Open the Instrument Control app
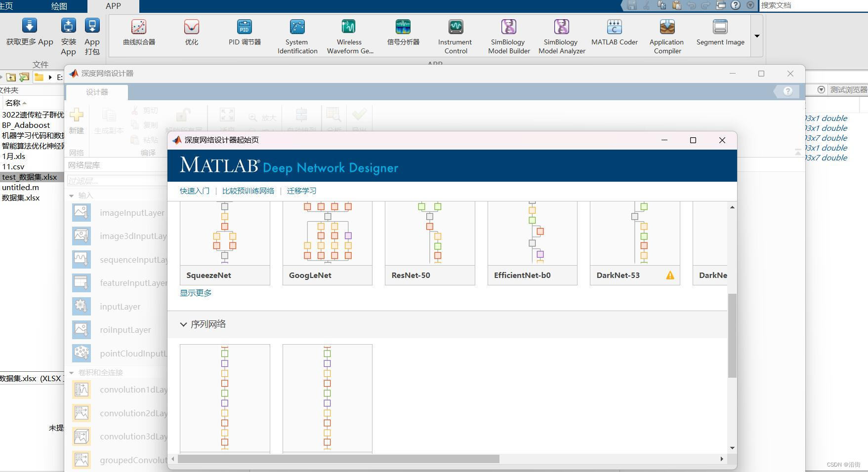The image size is (868, 472). pyautogui.click(x=455, y=27)
